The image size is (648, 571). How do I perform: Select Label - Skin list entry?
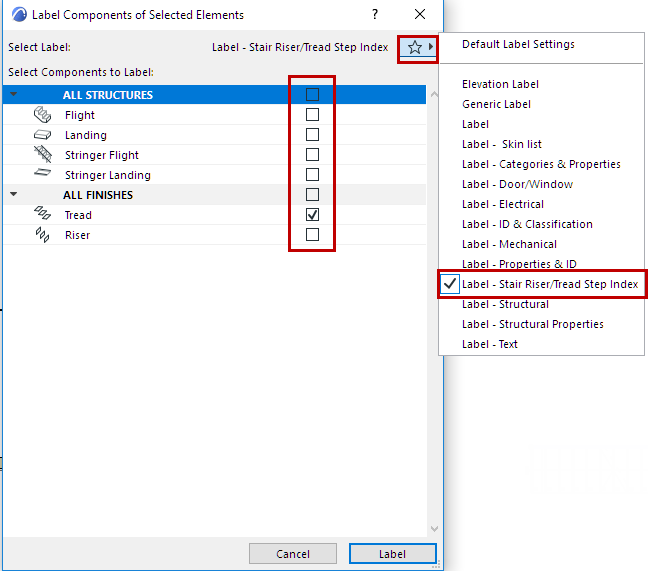[502, 144]
